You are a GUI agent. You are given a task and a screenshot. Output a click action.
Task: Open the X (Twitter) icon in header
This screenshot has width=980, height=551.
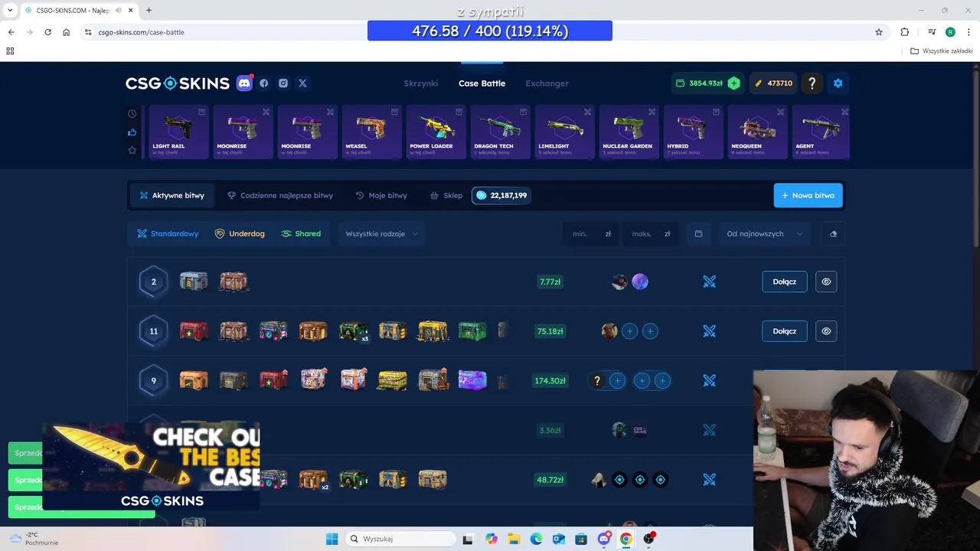click(302, 83)
